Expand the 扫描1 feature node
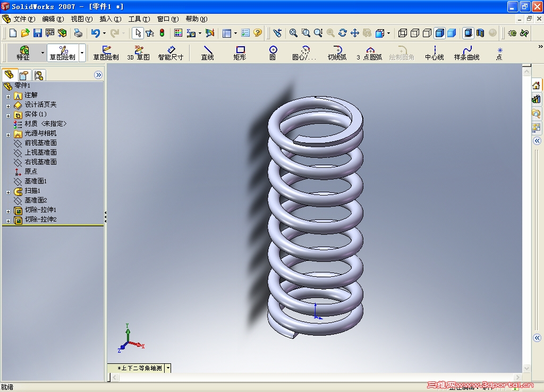This screenshot has width=544, height=392. pyautogui.click(x=8, y=192)
